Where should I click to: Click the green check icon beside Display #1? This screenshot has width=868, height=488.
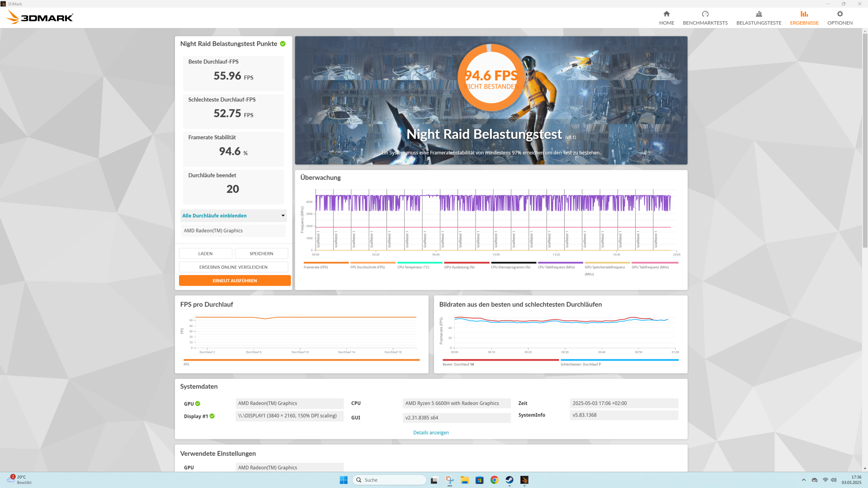tap(212, 416)
